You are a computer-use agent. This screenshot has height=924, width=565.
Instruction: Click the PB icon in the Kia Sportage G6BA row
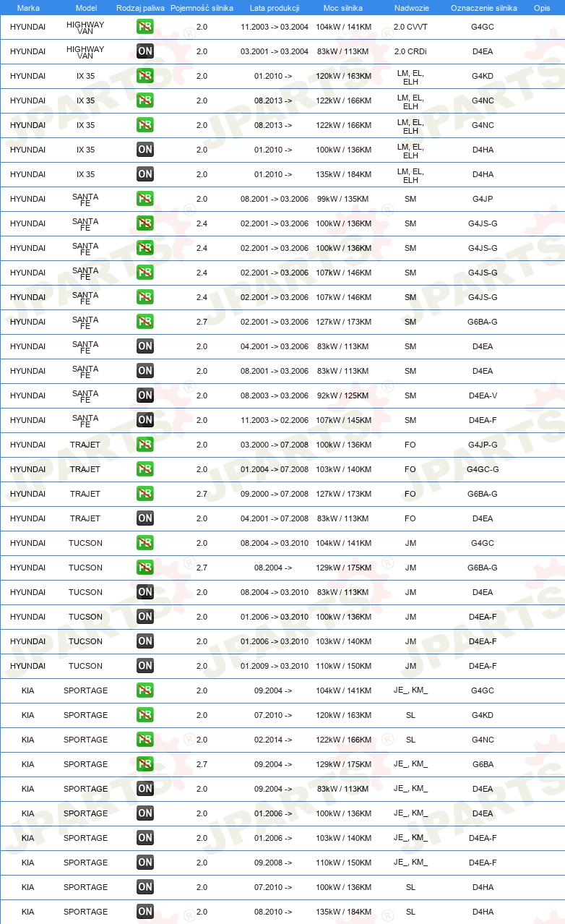coord(145,764)
